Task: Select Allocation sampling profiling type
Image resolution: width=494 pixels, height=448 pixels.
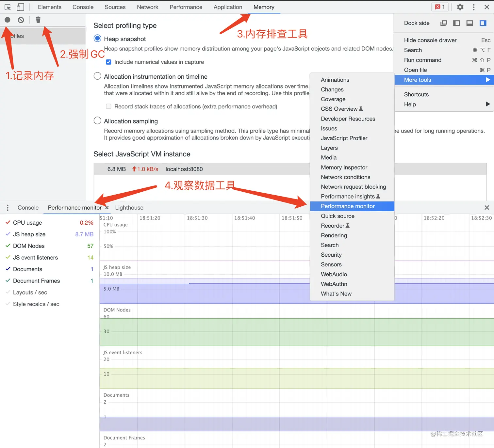Action: [97, 120]
